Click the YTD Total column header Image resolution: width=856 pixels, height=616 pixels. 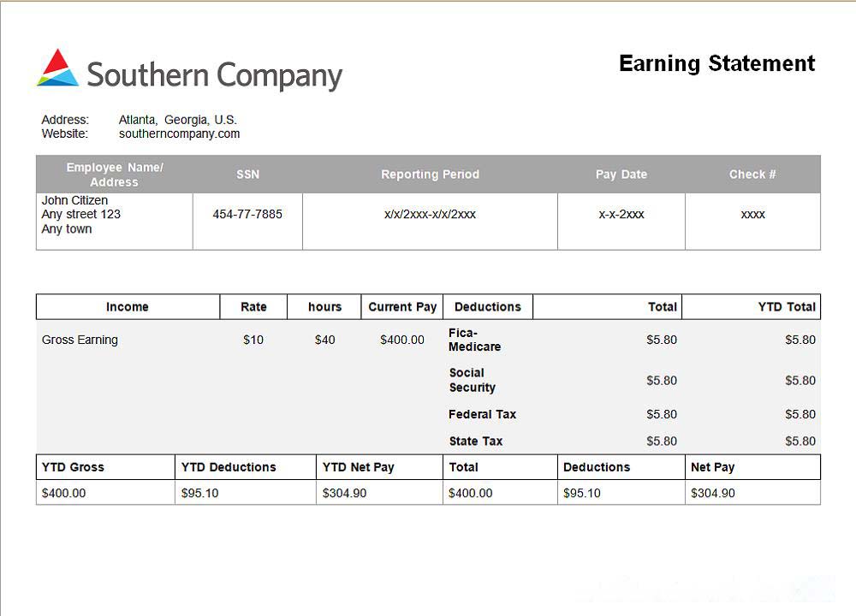(787, 307)
